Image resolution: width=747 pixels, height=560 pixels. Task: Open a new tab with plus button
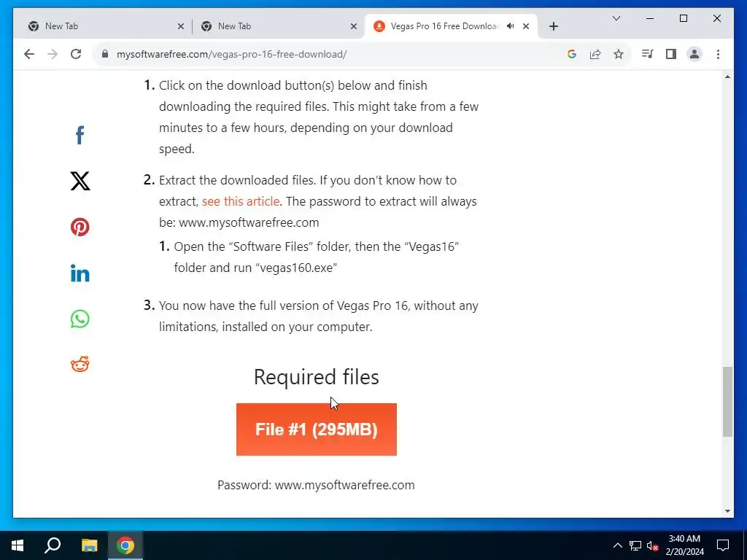[553, 26]
